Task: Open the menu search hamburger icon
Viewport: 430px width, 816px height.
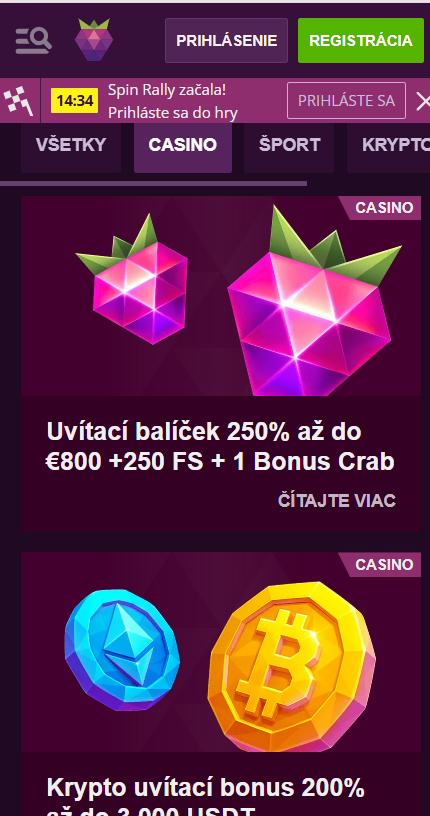Action: coord(33,41)
